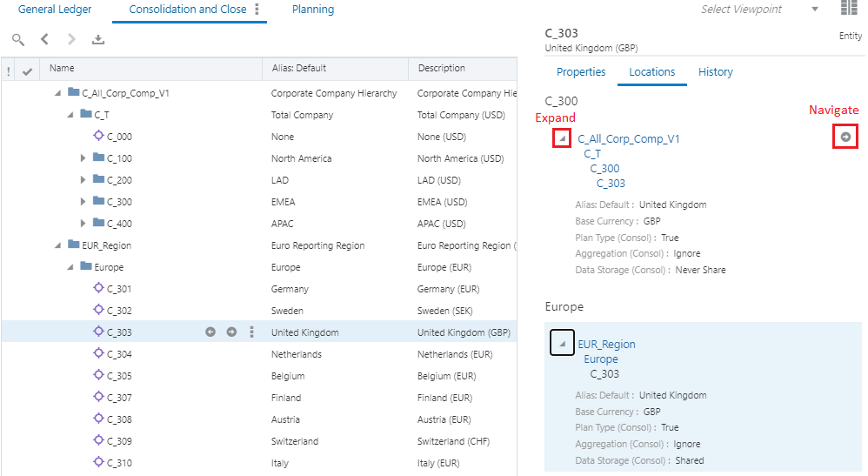Select the C_308 node icon
The height and width of the screenshot is (476, 868).
[98, 418]
